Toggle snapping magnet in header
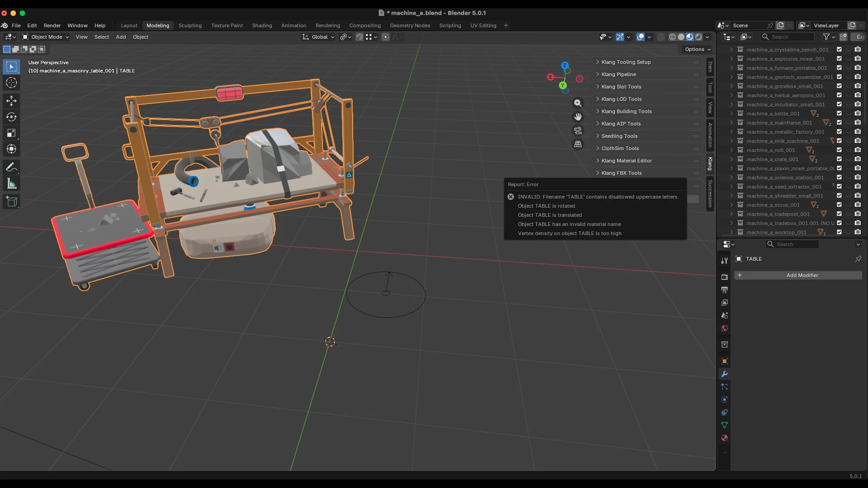Viewport: 868px width, 488px height. tap(359, 37)
